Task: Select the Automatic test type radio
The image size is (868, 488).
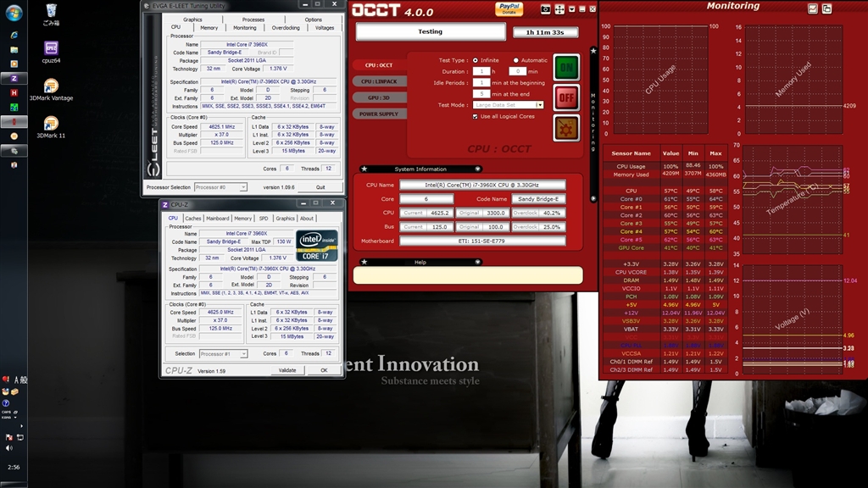Action: pyautogui.click(x=516, y=60)
